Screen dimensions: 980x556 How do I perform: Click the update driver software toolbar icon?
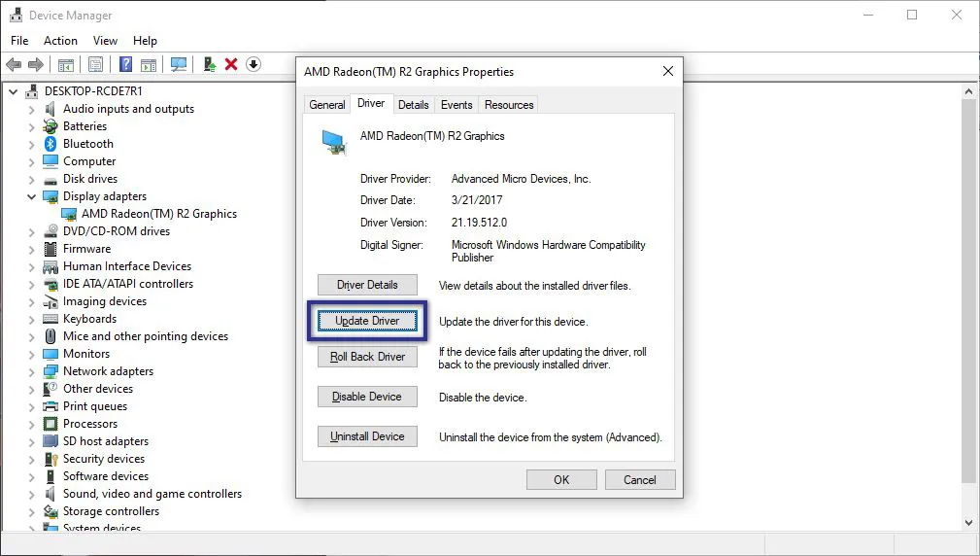point(209,64)
